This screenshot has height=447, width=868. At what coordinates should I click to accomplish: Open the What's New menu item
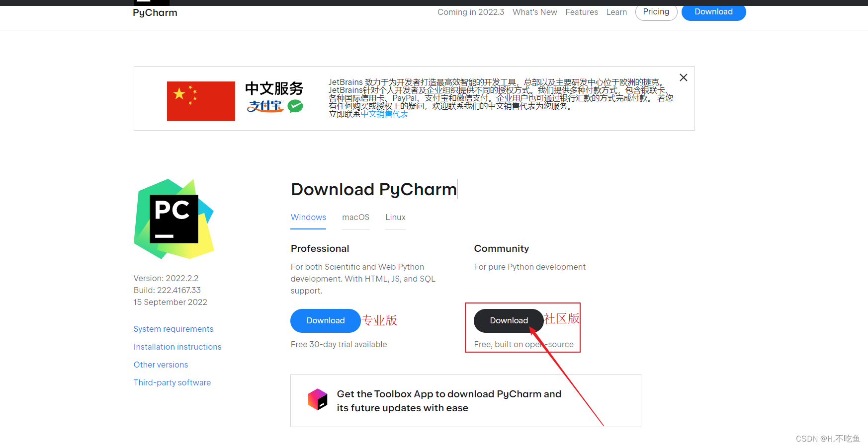[x=534, y=12]
